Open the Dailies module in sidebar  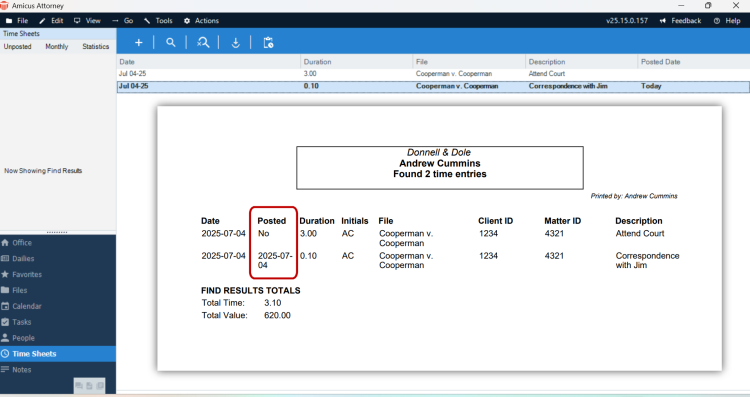[58, 258]
